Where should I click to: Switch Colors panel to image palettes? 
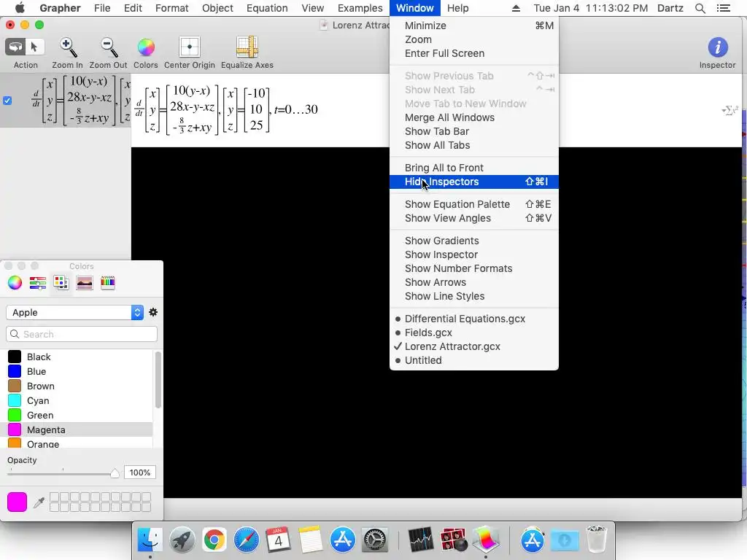pos(85,283)
